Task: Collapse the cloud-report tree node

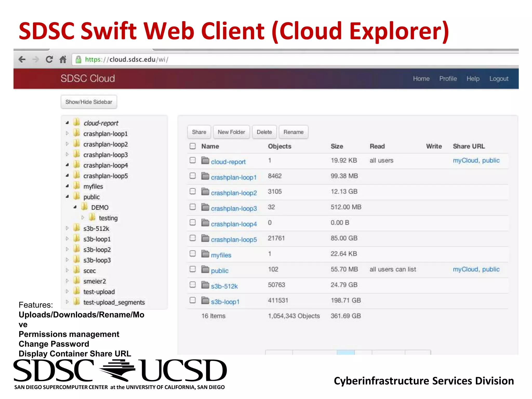Action: click(67, 123)
